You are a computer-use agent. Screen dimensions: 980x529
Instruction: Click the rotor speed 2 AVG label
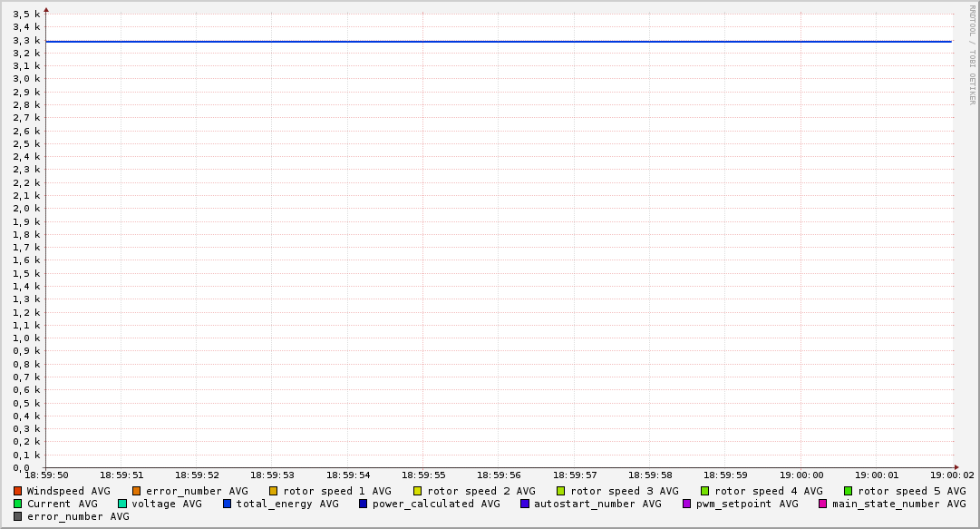pos(480,491)
